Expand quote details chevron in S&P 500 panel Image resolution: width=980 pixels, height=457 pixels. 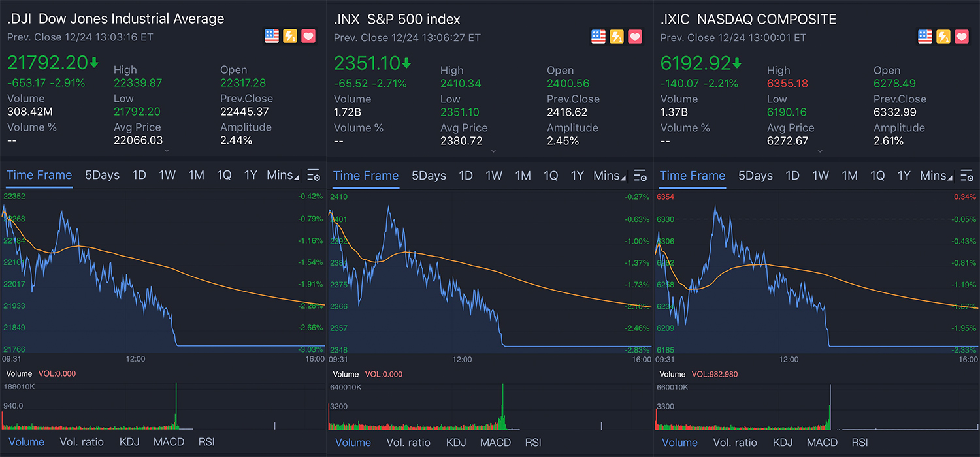[493, 151]
